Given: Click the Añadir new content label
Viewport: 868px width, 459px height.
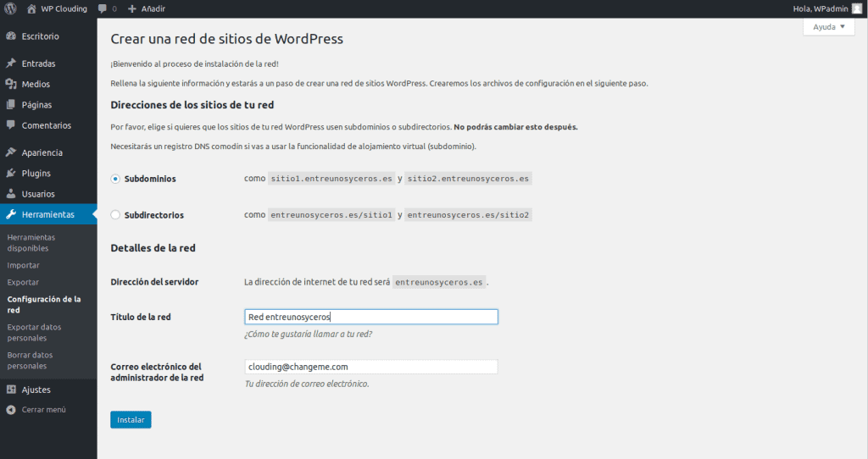Looking at the screenshot, I should click(153, 8).
